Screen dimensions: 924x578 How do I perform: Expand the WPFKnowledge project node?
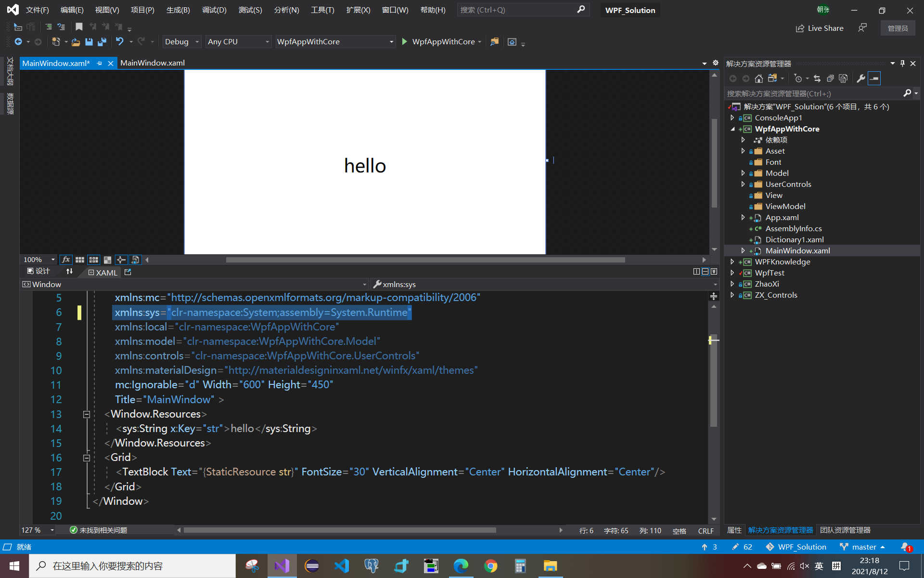coord(732,262)
